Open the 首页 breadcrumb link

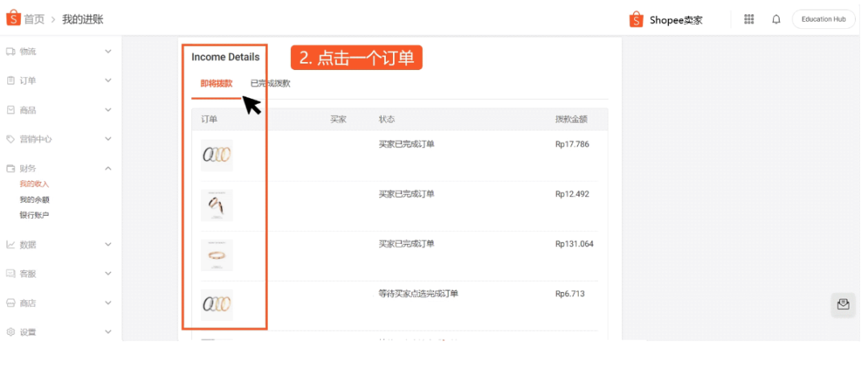coord(34,19)
